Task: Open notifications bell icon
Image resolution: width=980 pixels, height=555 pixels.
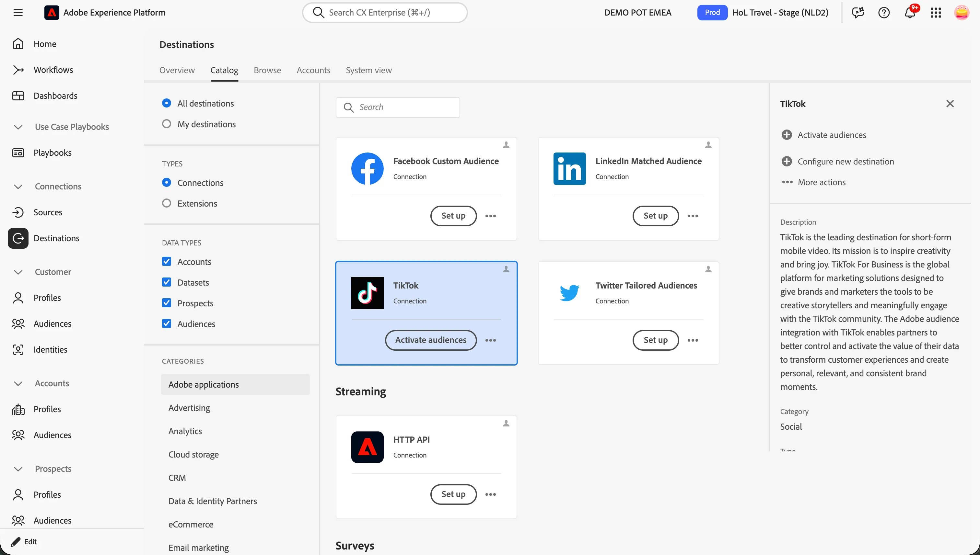Action: click(x=910, y=13)
